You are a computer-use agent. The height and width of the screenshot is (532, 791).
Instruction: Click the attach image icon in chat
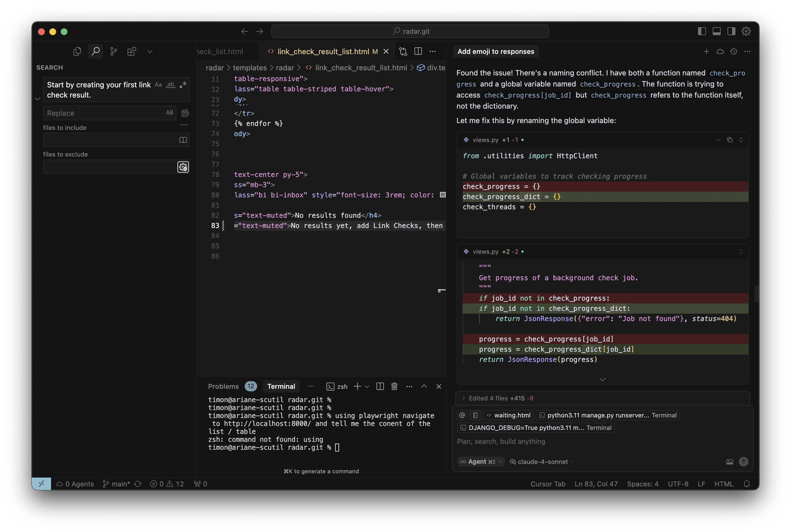click(x=729, y=462)
